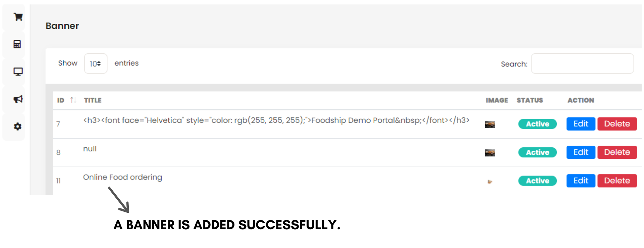The width and height of the screenshot is (644, 248).
Task: Open the entries count dropdown
Action: 96,63
